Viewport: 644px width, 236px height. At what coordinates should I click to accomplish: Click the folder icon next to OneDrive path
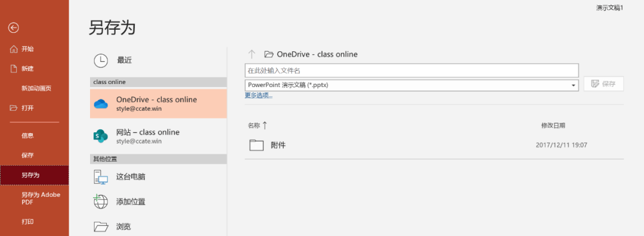click(x=268, y=54)
